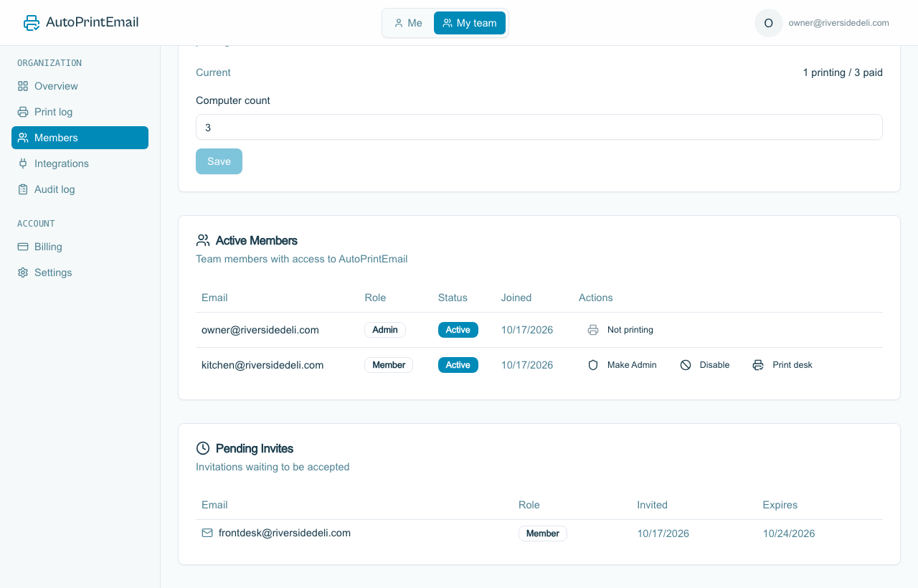918x588 pixels.
Task: Toggle Not printing for the owner row
Action: [x=620, y=330]
